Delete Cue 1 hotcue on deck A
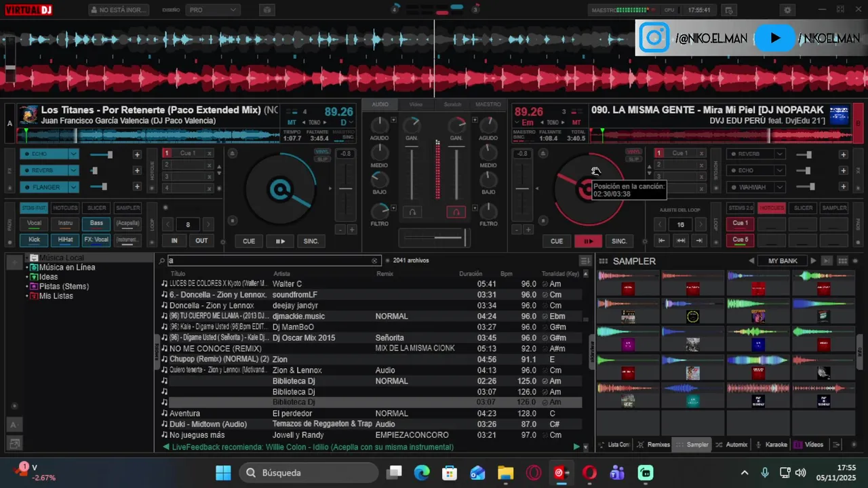The width and height of the screenshot is (868, 488). tap(210, 153)
